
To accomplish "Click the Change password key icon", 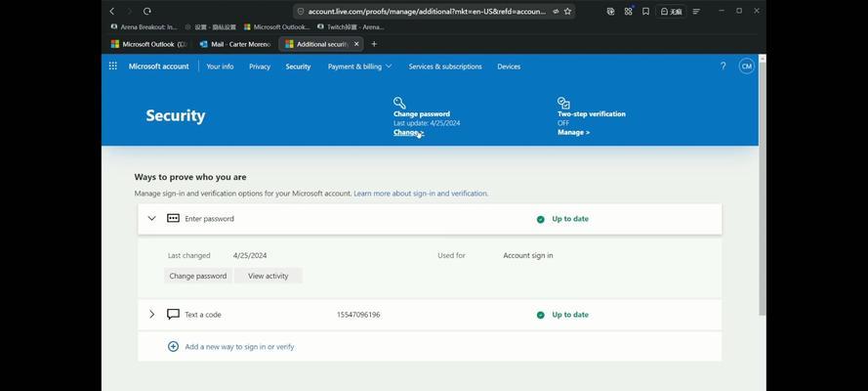I will [x=399, y=103].
